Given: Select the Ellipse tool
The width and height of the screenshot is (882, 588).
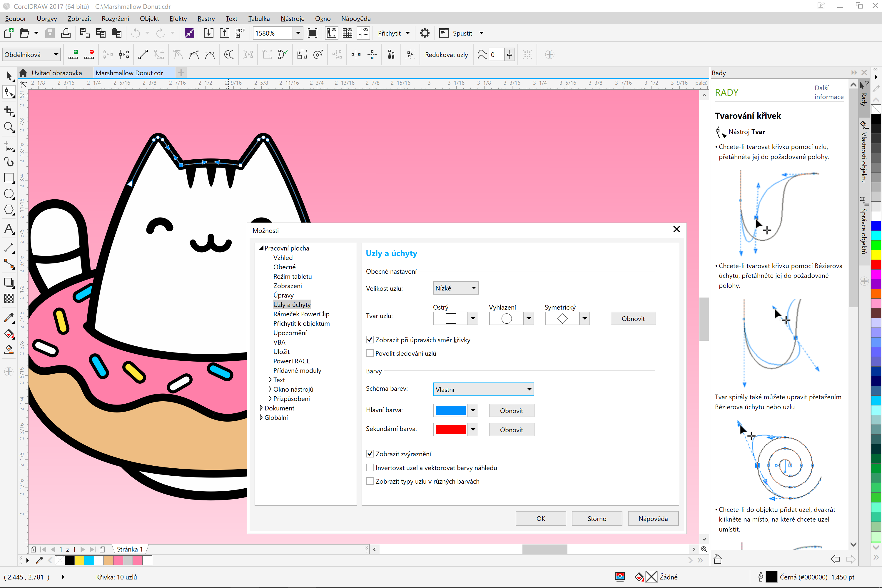Looking at the screenshot, I should [x=9, y=194].
